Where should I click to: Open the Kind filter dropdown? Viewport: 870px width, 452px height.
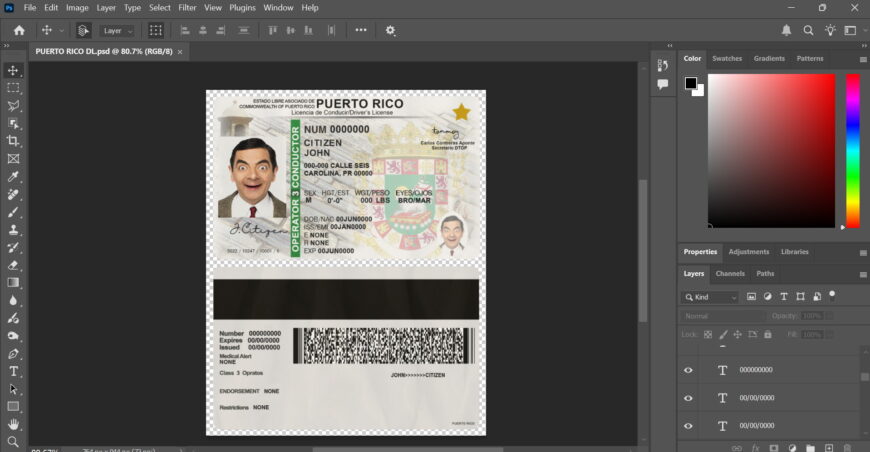click(710, 297)
